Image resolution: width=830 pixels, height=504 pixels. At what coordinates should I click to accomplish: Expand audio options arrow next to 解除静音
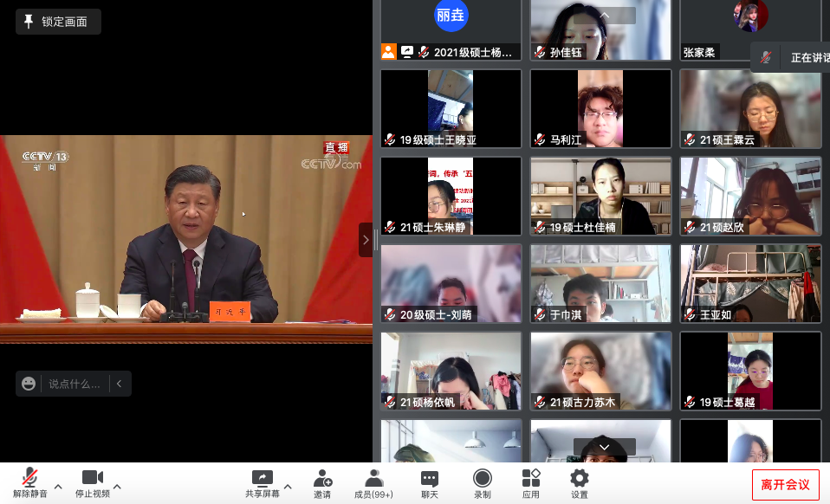[x=58, y=487]
